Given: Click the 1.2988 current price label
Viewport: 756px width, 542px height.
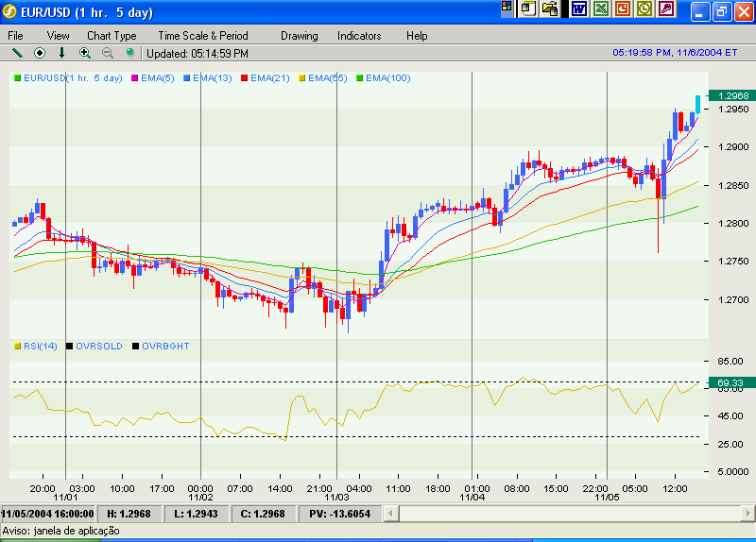Looking at the screenshot, I should [733, 96].
